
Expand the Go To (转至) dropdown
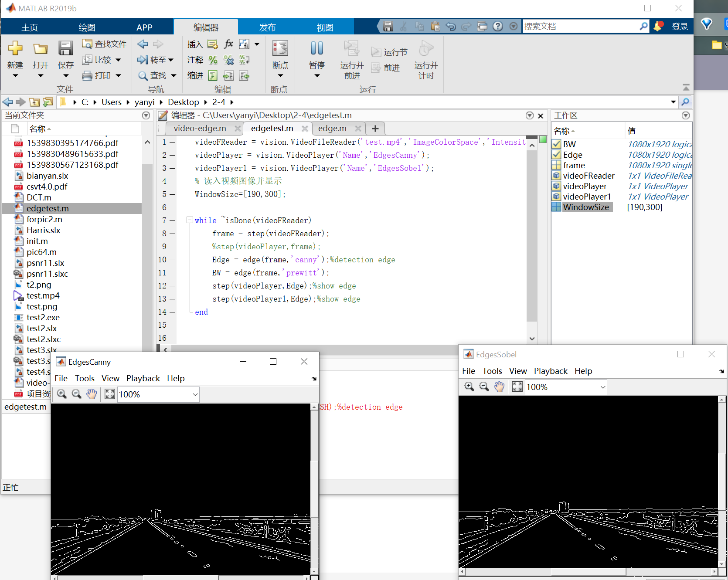click(x=170, y=60)
